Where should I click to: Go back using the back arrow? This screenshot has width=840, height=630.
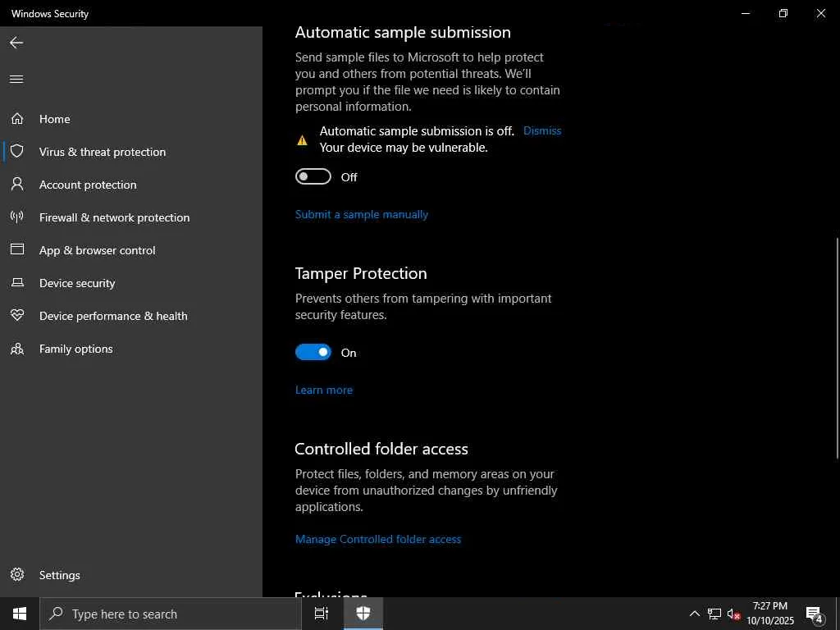pyautogui.click(x=16, y=43)
